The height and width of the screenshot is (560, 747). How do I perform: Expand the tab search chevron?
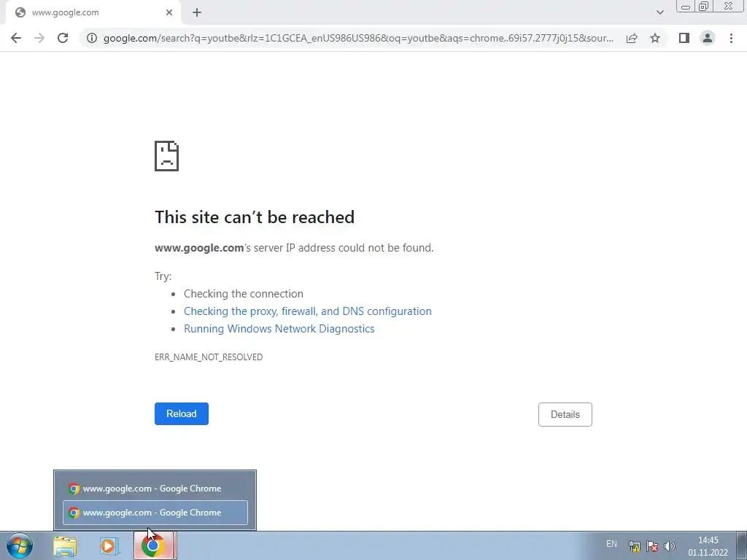pos(659,12)
